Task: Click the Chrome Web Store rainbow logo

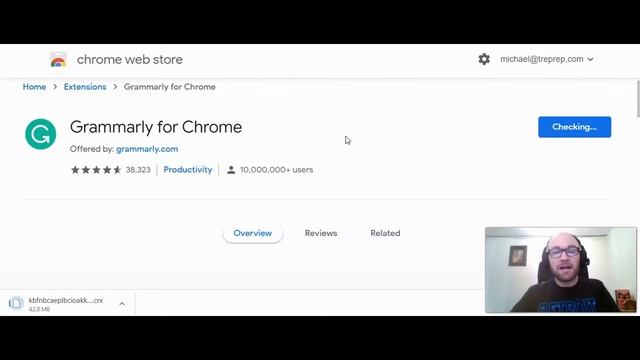Action: pyautogui.click(x=58, y=60)
